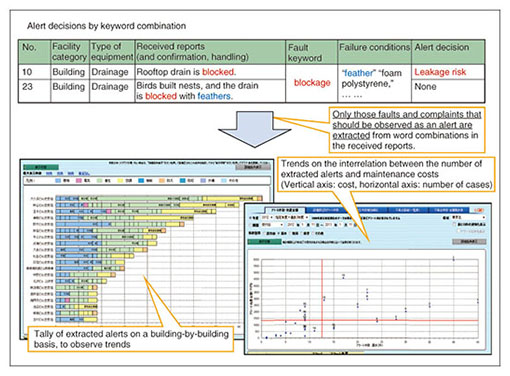510x376 pixels.
Task: Click the lavender legend color box
Action: (x=203, y=181)
